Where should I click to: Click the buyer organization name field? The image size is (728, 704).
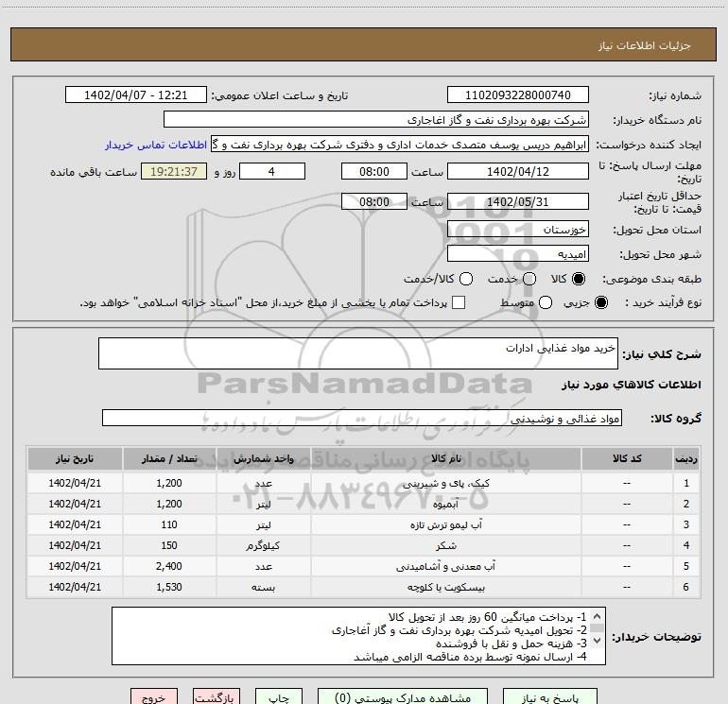pos(376,119)
